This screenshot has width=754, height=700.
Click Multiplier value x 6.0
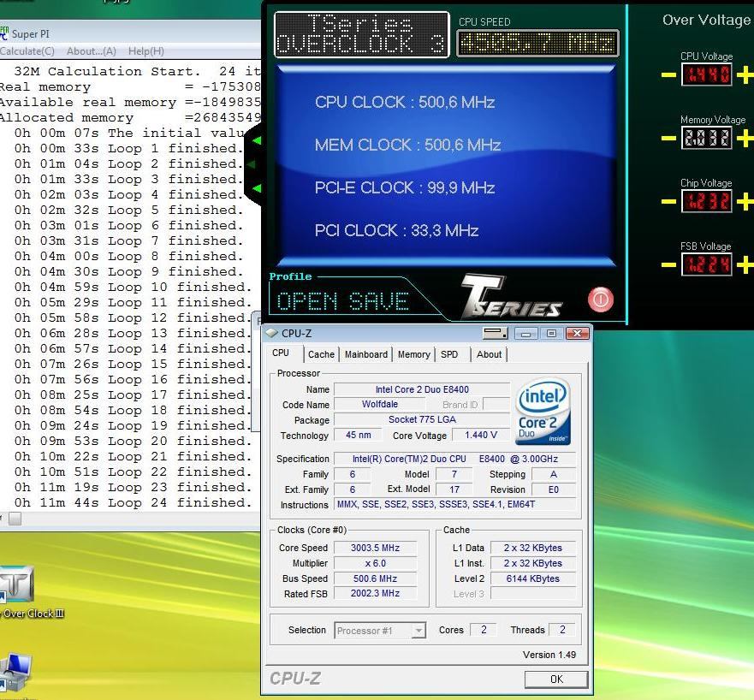point(375,563)
